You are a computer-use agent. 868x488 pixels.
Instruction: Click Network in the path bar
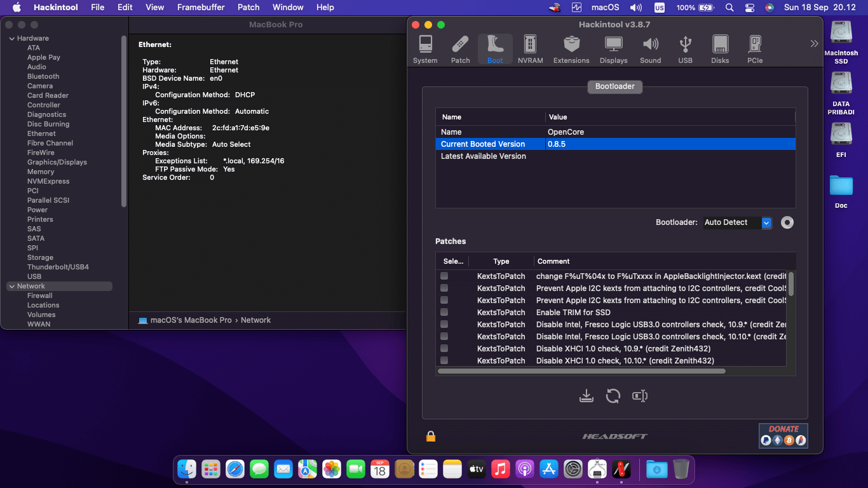point(256,320)
